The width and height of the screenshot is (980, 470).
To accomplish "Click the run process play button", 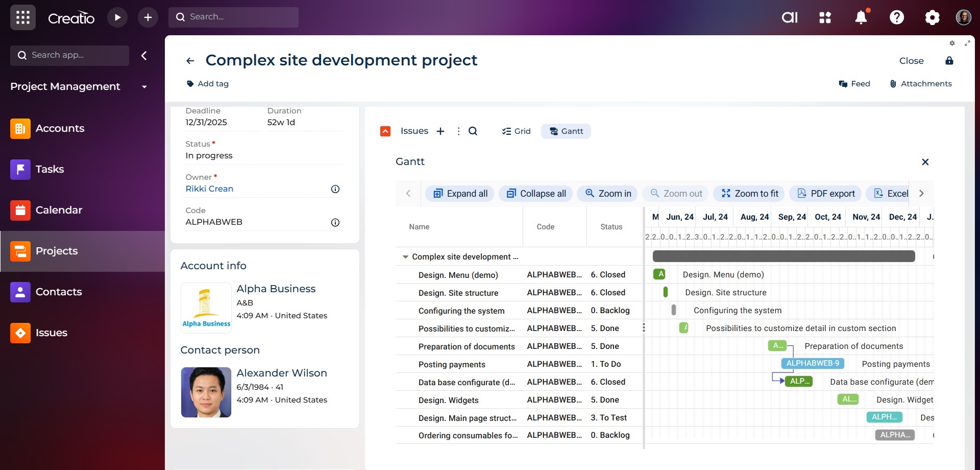I will [117, 17].
